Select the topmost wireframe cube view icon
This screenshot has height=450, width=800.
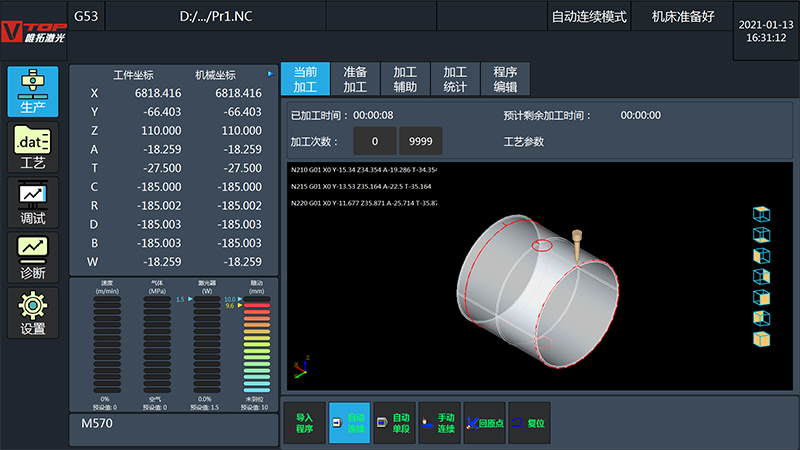coord(761,214)
